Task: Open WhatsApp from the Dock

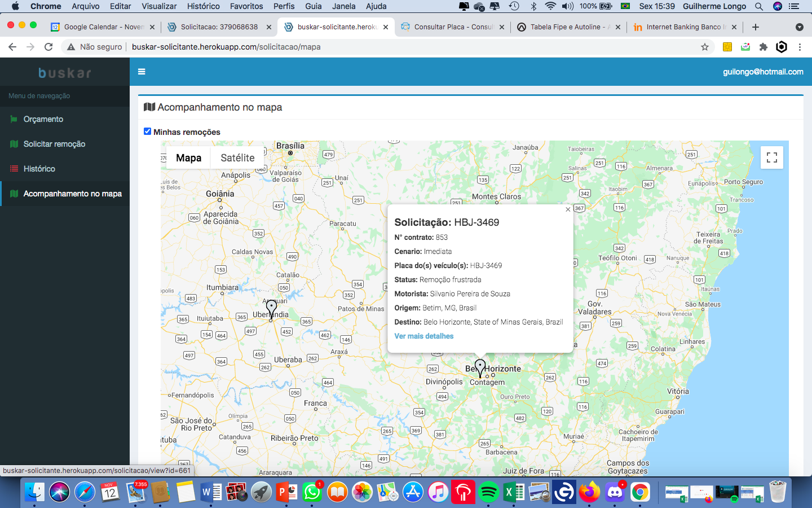Action: [312, 493]
